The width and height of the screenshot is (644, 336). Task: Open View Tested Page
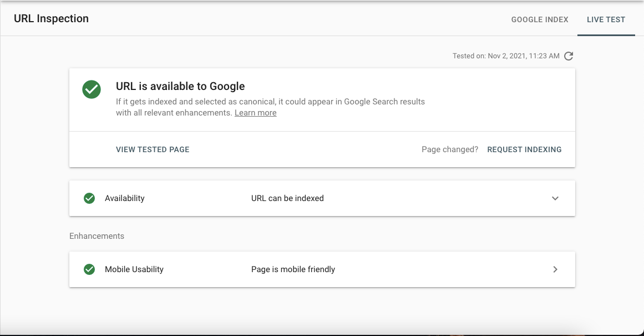point(153,149)
